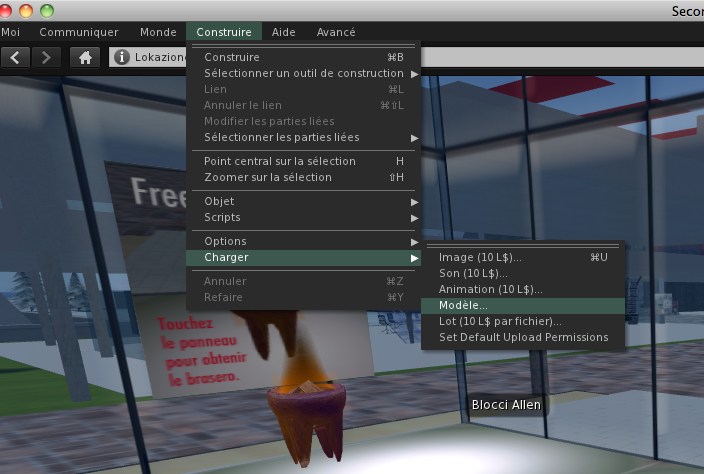Click the macOS yellow minimize button
Viewport: 704px width, 474px height.
click(x=26, y=11)
